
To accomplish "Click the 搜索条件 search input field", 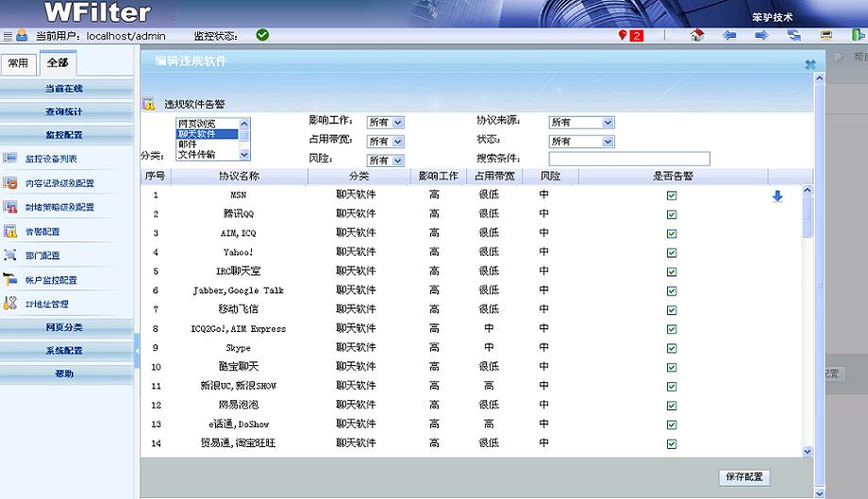I will 628,158.
